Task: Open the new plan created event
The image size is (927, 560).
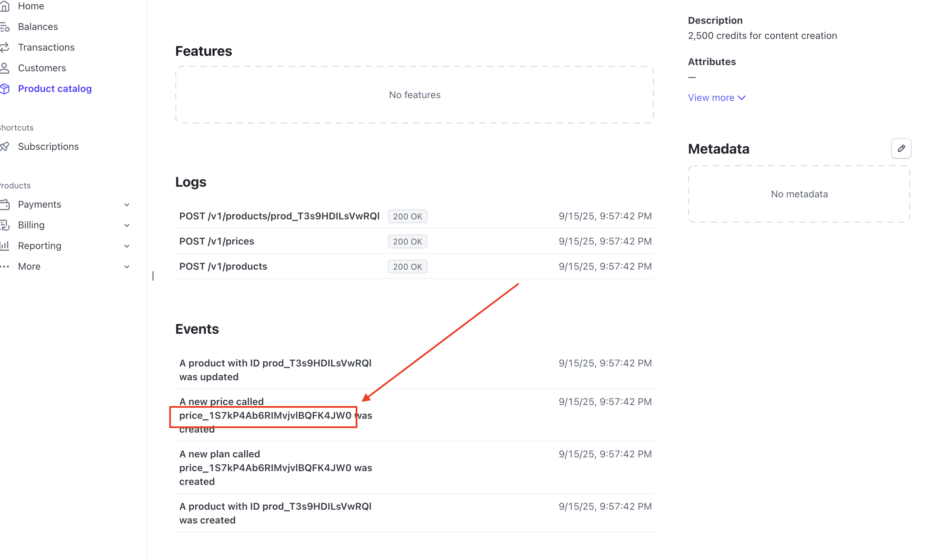Action: [415, 468]
